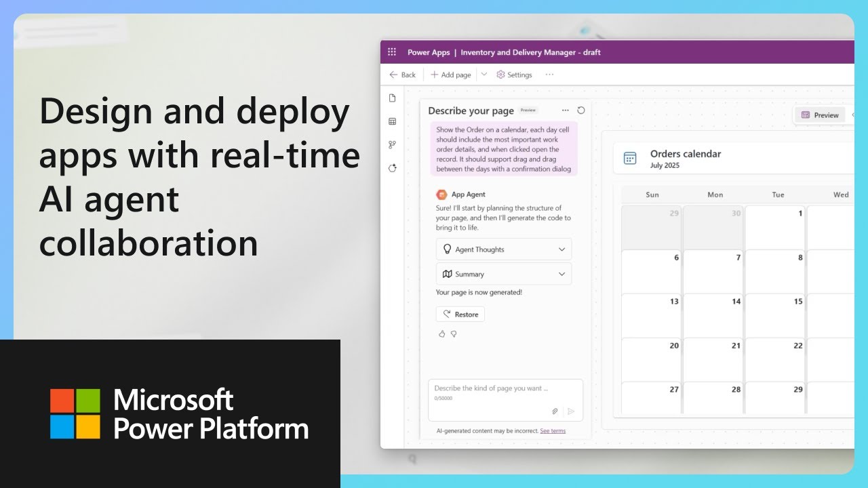The width and height of the screenshot is (868, 488).
Task: Click the Sun column header
Action: click(x=652, y=195)
